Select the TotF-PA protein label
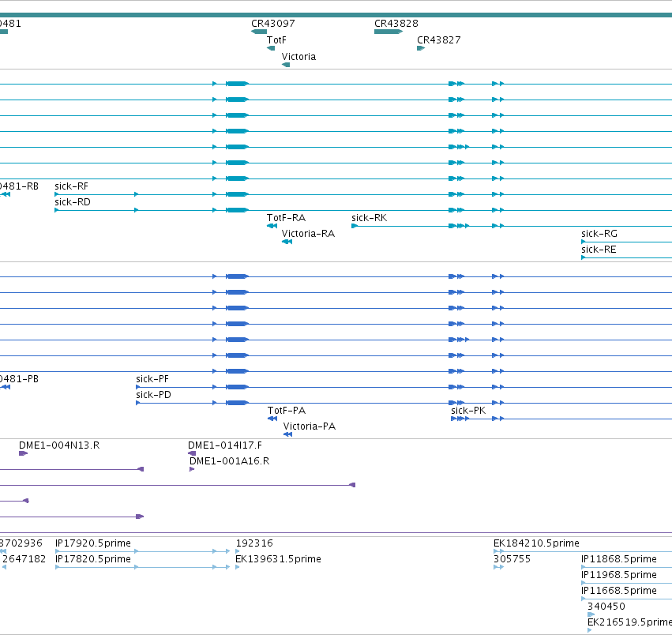The image size is (672, 635). point(287,411)
